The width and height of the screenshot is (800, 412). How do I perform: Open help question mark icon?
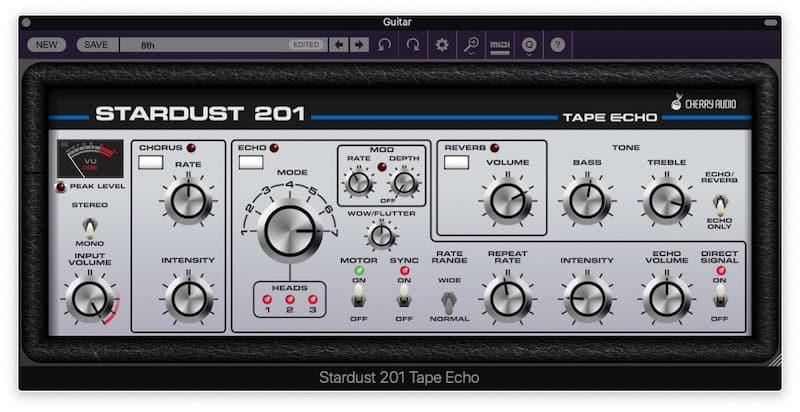tap(558, 45)
